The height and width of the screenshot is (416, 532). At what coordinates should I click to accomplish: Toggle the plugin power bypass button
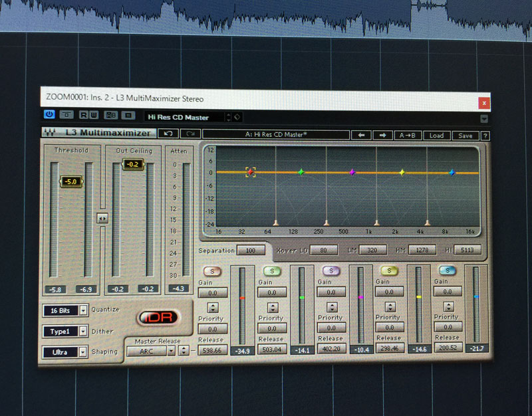(49, 114)
